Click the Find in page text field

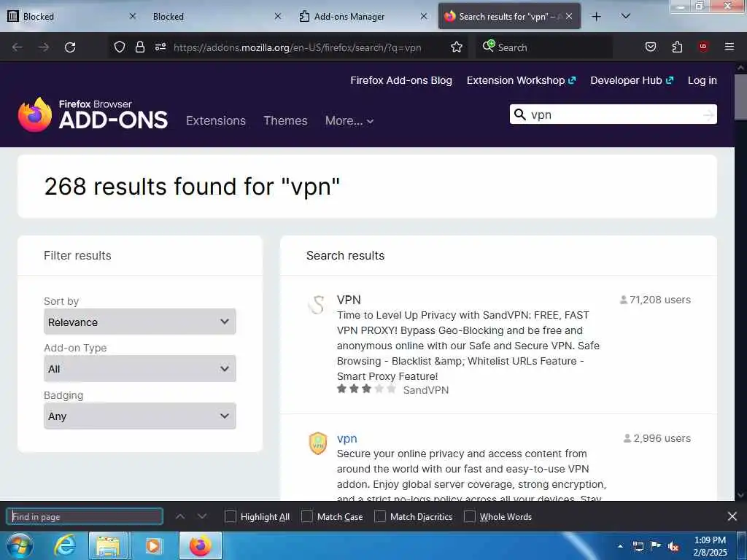pos(85,517)
